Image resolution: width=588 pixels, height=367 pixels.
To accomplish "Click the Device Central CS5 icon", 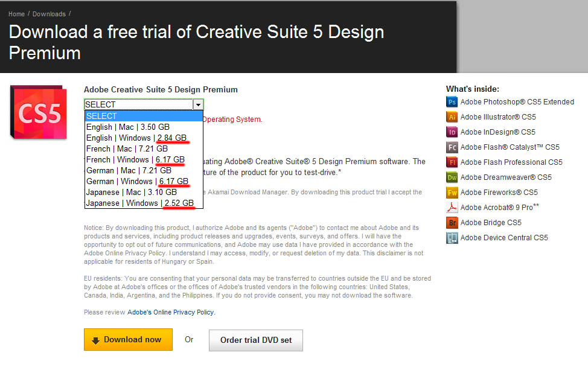I will (452, 238).
